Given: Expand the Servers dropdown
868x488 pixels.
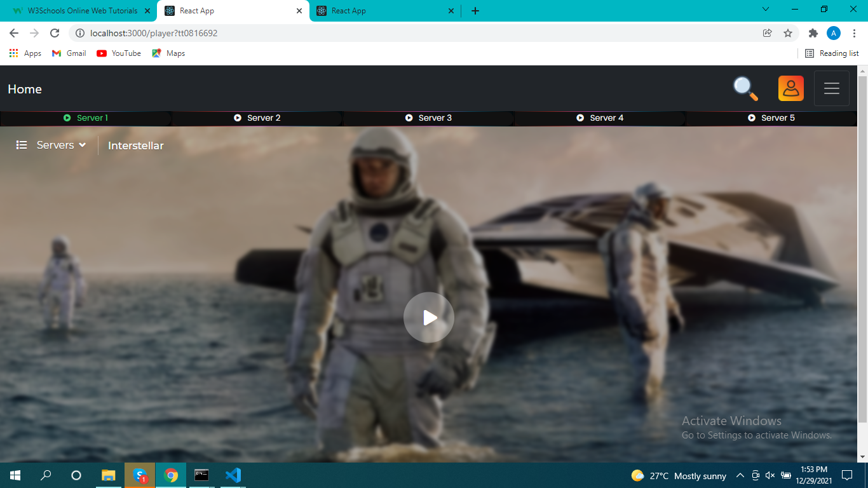Looking at the screenshot, I should (x=51, y=145).
